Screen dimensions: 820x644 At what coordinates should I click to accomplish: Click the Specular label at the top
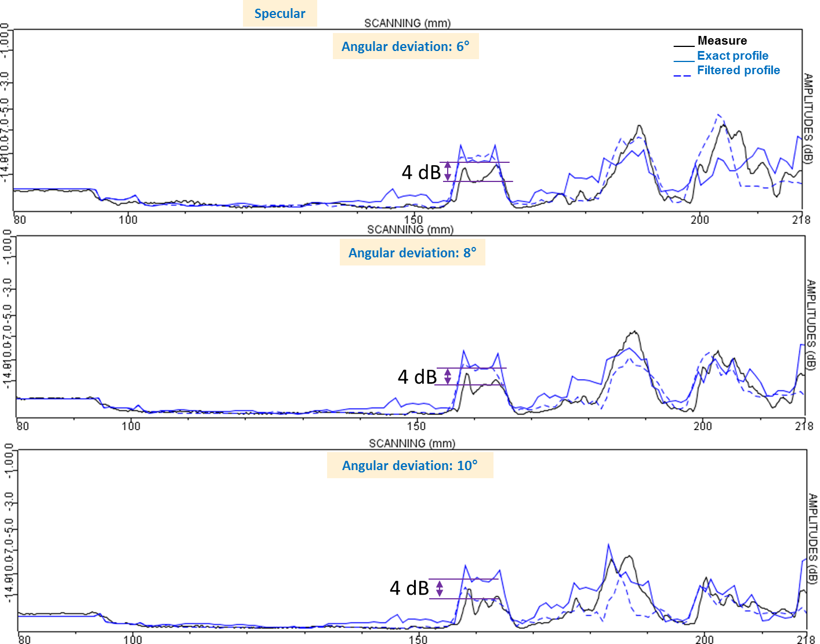point(280,13)
